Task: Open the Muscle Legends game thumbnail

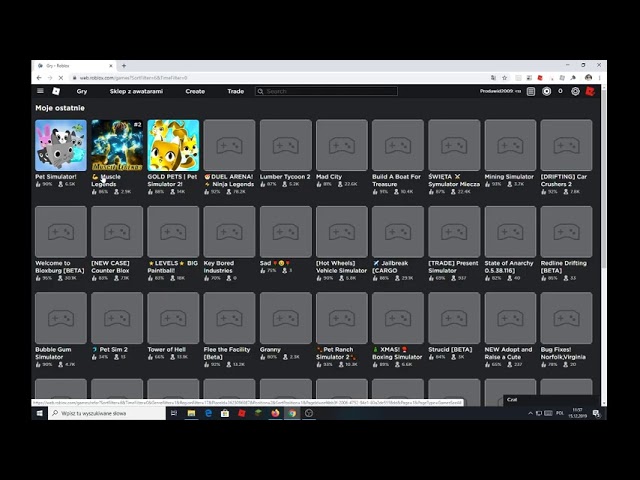Action: [x=117, y=145]
